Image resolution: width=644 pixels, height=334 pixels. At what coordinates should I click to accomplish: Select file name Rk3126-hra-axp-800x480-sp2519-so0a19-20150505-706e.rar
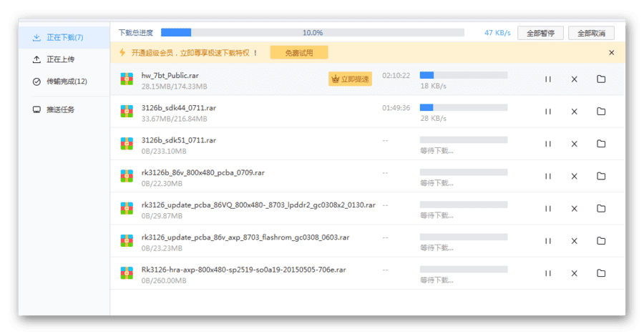tap(243, 270)
